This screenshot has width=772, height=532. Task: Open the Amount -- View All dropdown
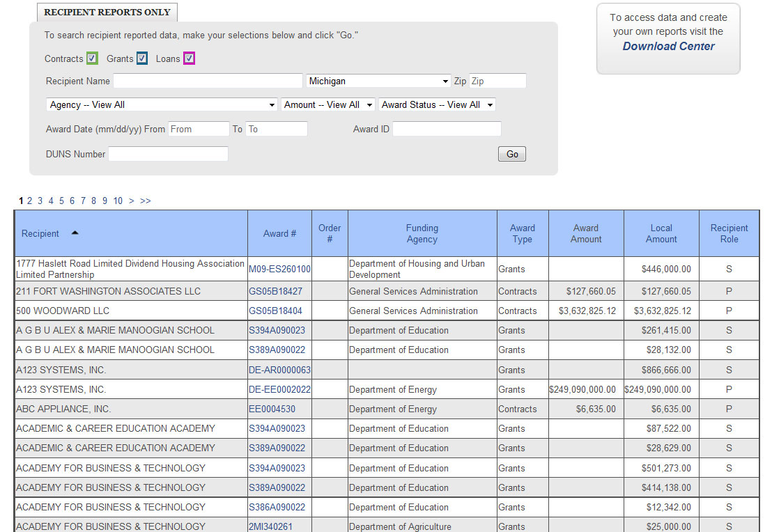point(328,105)
